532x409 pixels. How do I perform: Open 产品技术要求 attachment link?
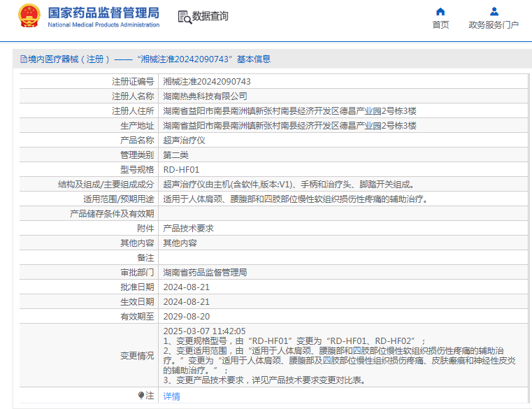[188, 229]
